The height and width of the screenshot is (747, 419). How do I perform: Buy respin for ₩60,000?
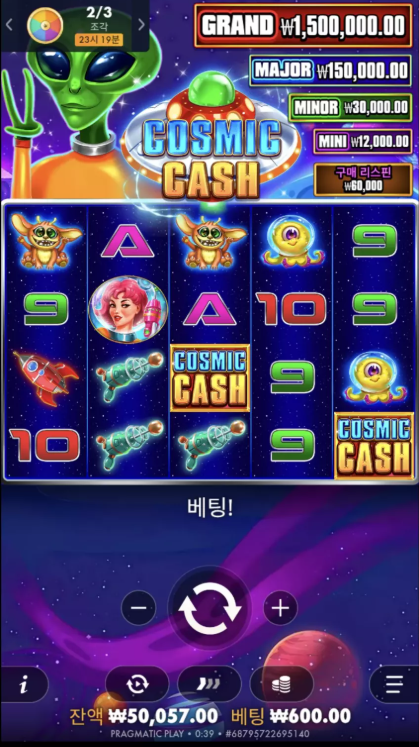(363, 179)
